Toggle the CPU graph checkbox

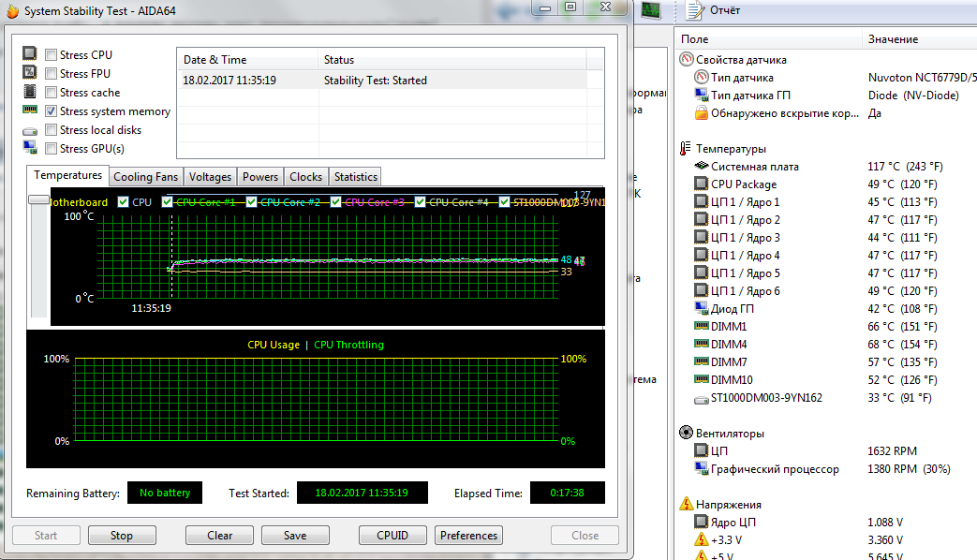(x=124, y=202)
